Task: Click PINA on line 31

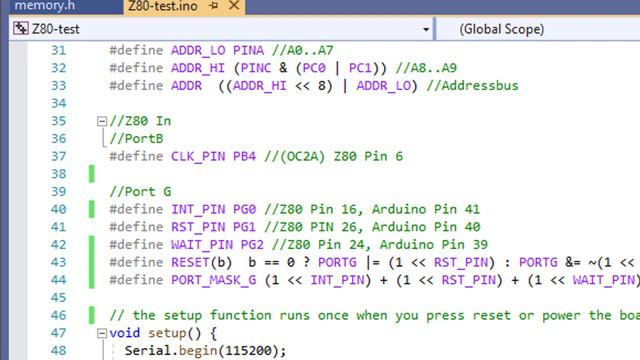Action: pos(249,50)
